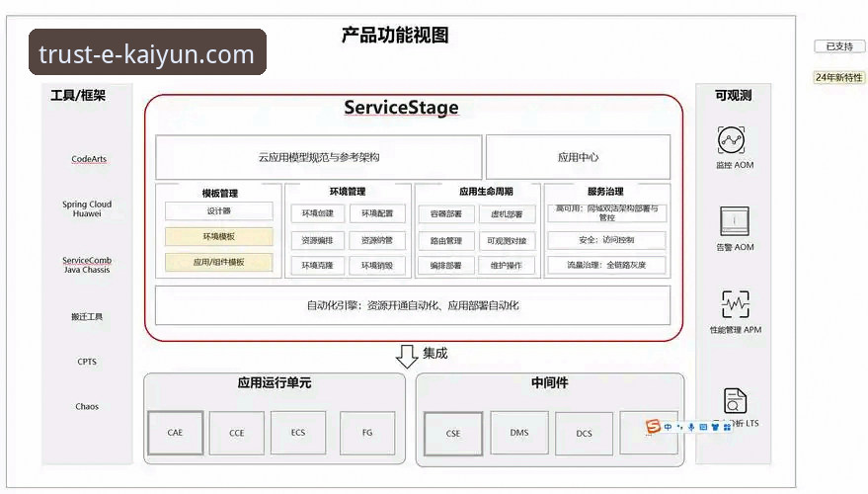Image resolution: width=868 pixels, height=494 pixels.
Task: Click the CPTS text
Action: pos(87,362)
